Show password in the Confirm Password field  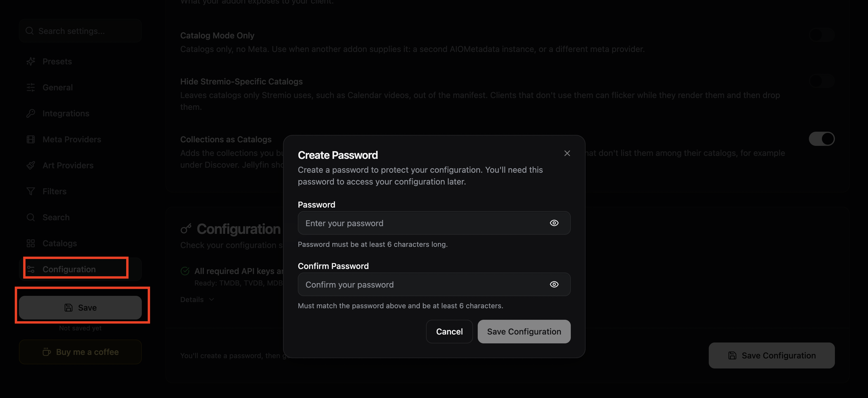click(554, 284)
